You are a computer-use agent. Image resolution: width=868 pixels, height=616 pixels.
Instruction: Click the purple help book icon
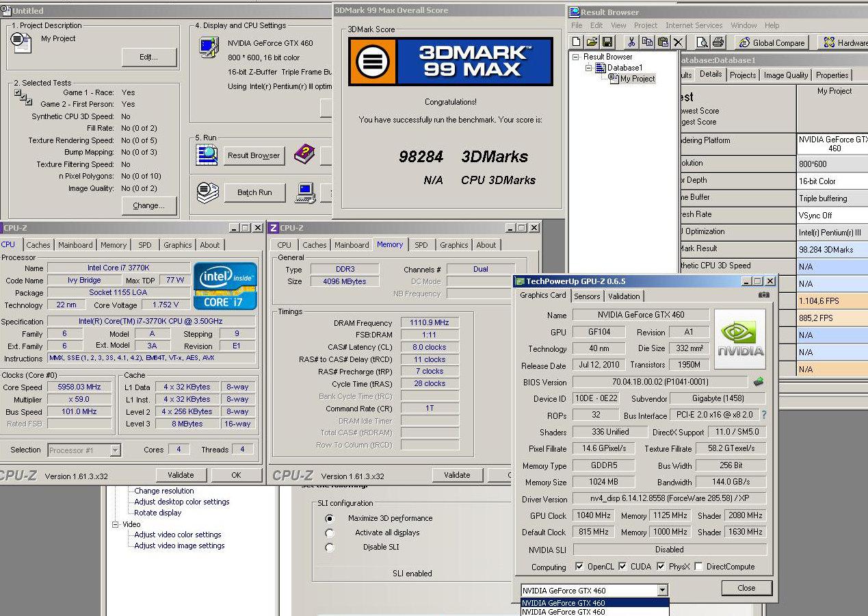coord(304,155)
